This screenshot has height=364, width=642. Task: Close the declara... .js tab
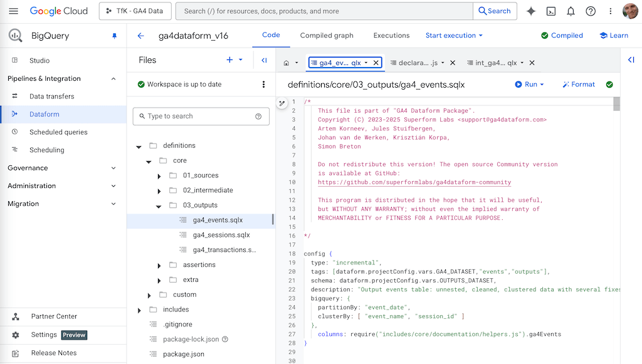tap(453, 63)
